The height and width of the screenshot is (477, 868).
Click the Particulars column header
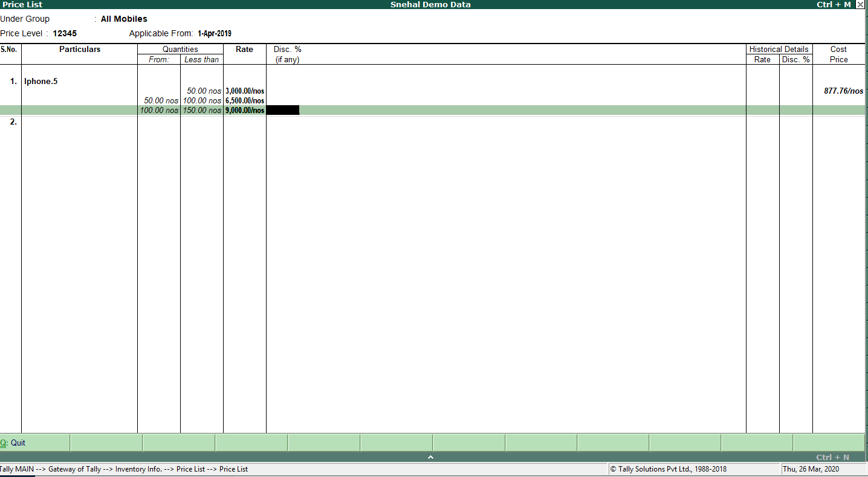(x=80, y=49)
